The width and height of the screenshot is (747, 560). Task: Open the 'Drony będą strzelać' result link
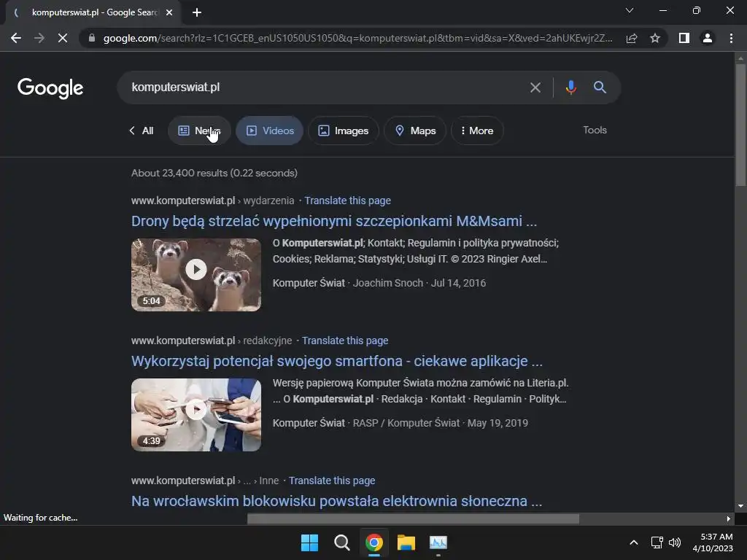[334, 221]
